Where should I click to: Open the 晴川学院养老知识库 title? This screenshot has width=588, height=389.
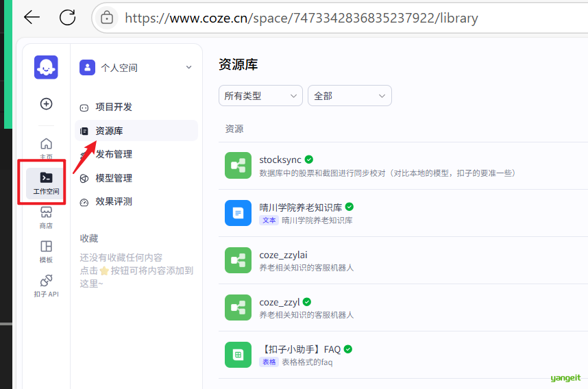pyautogui.click(x=301, y=208)
